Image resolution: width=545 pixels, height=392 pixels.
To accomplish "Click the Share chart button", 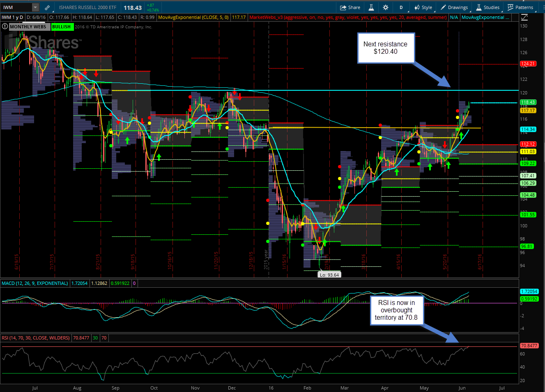I will [x=350, y=7].
